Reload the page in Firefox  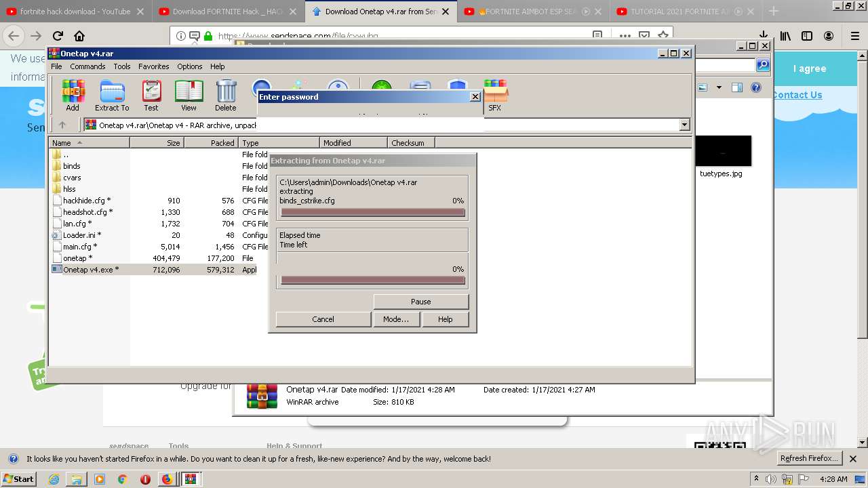58,36
